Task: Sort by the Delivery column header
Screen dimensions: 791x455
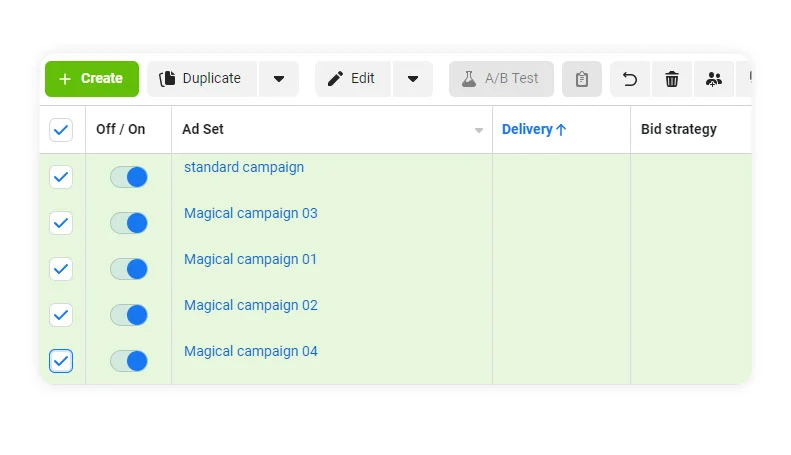Action: pyautogui.click(x=534, y=129)
